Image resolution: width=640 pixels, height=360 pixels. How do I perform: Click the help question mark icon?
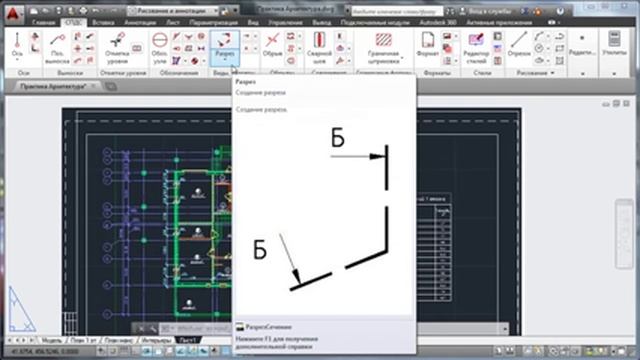click(x=560, y=11)
